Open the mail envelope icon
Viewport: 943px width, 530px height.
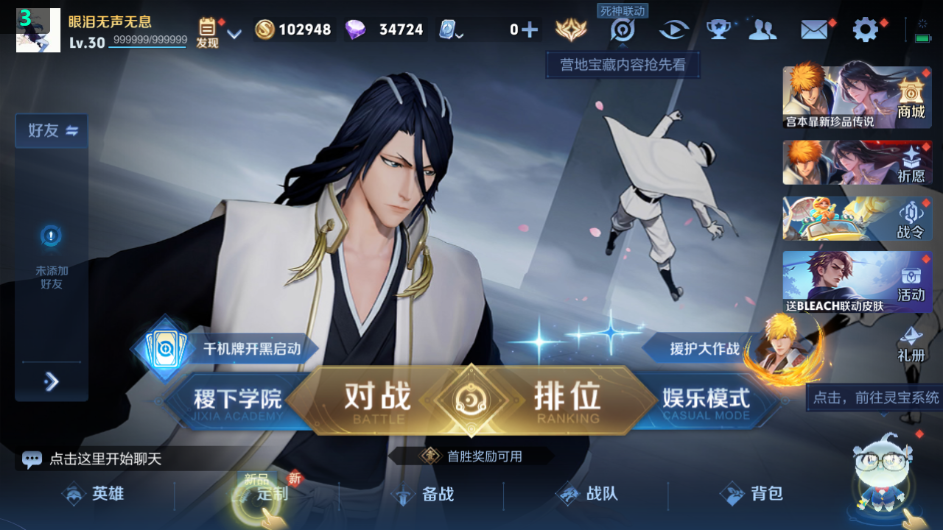click(x=814, y=29)
